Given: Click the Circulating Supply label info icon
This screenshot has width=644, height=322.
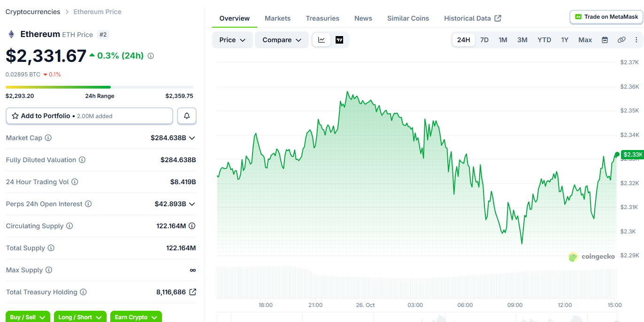Looking at the screenshot, I should click(69, 226).
